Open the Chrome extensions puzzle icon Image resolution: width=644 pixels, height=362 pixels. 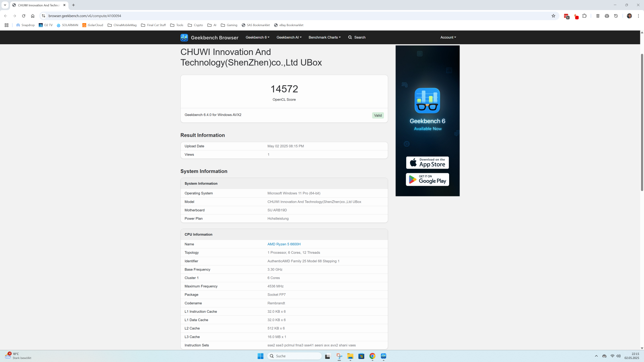point(585,16)
